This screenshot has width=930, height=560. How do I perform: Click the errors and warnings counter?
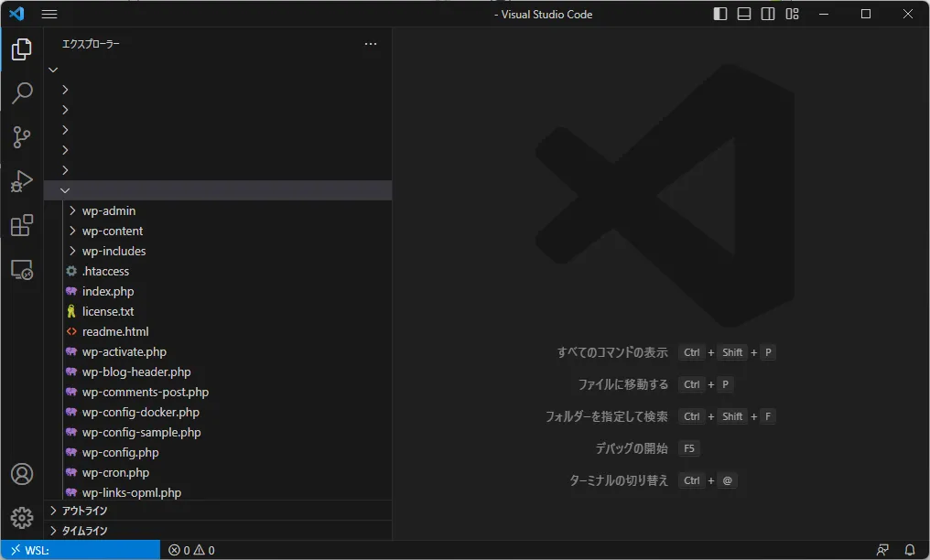point(191,550)
